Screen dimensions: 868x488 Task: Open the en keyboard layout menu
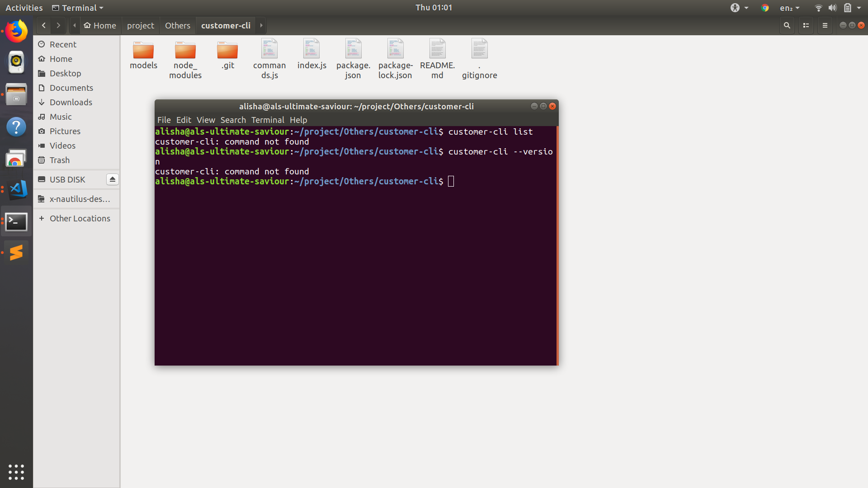pyautogui.click(x=789, y=8)
